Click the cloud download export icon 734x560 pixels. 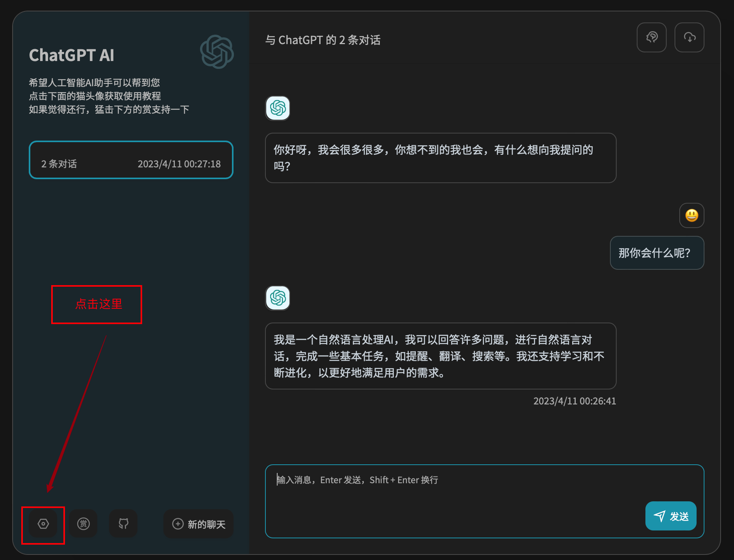(x=690, y=37)
